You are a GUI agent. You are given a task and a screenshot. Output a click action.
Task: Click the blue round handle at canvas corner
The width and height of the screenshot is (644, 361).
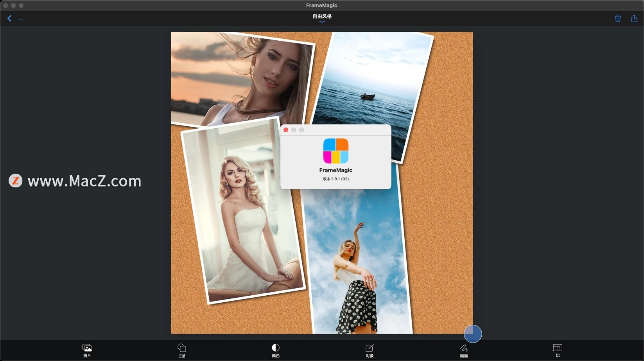coord(473,334)
